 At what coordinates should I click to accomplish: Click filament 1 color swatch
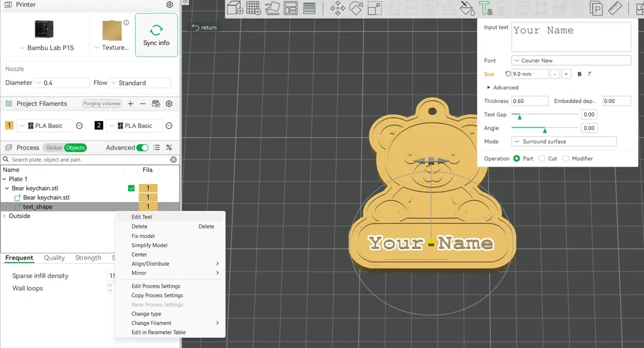9,125
